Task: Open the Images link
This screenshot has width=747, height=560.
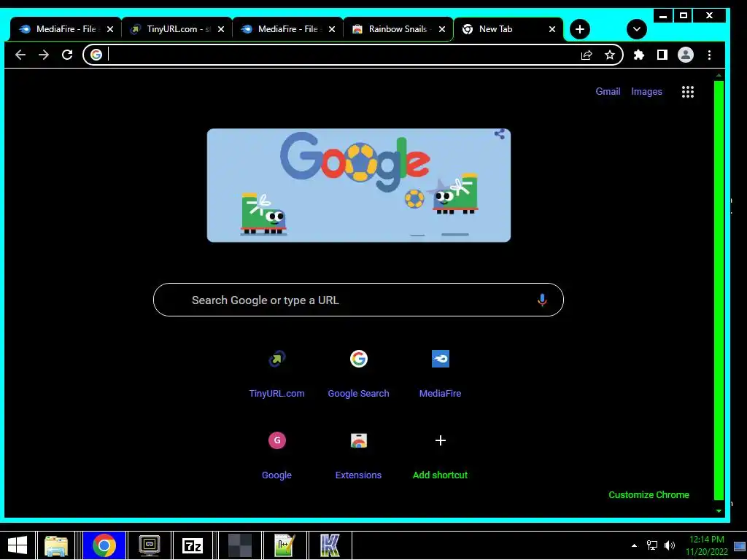Action: pyautogui.click(x=646, y=91)
